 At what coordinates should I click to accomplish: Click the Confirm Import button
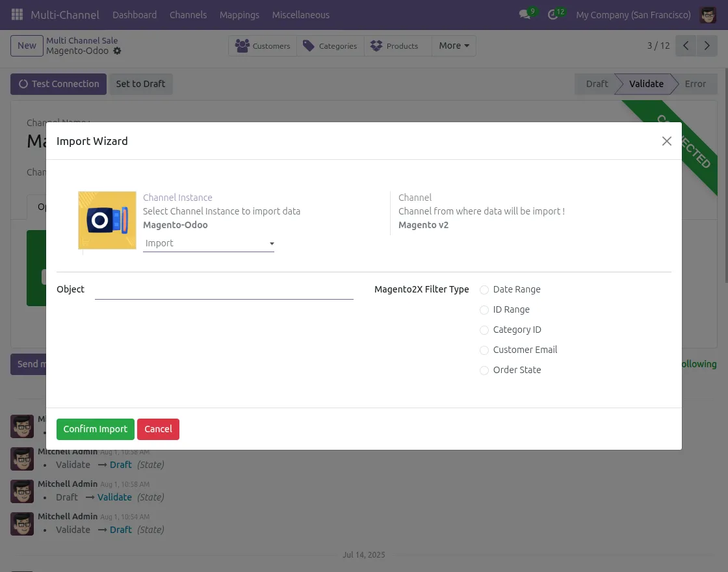pyautogui.click(x=95, y=429)
